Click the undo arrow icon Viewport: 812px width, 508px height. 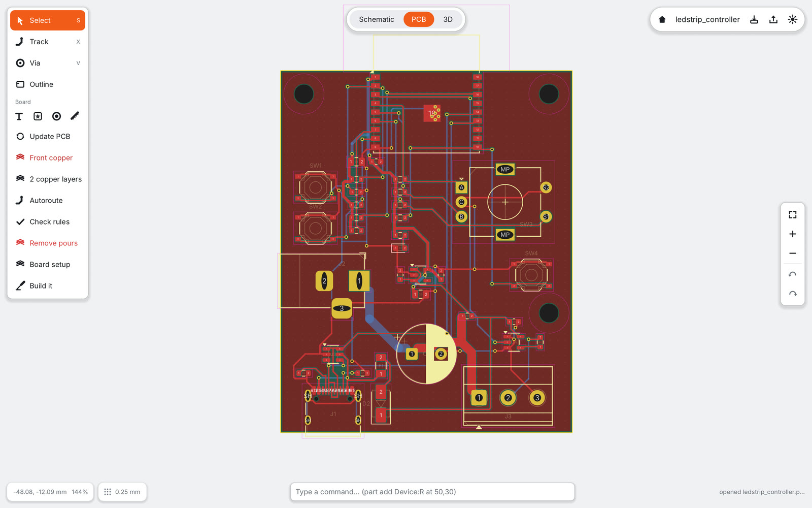(793, 274)
